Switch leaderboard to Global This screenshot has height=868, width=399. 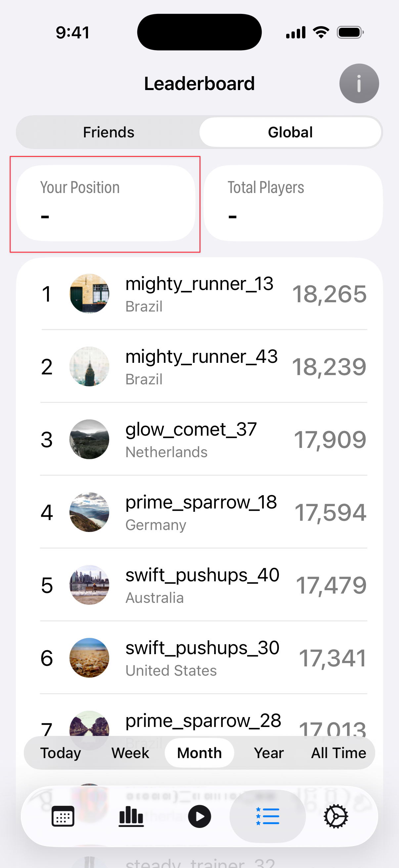290,132
